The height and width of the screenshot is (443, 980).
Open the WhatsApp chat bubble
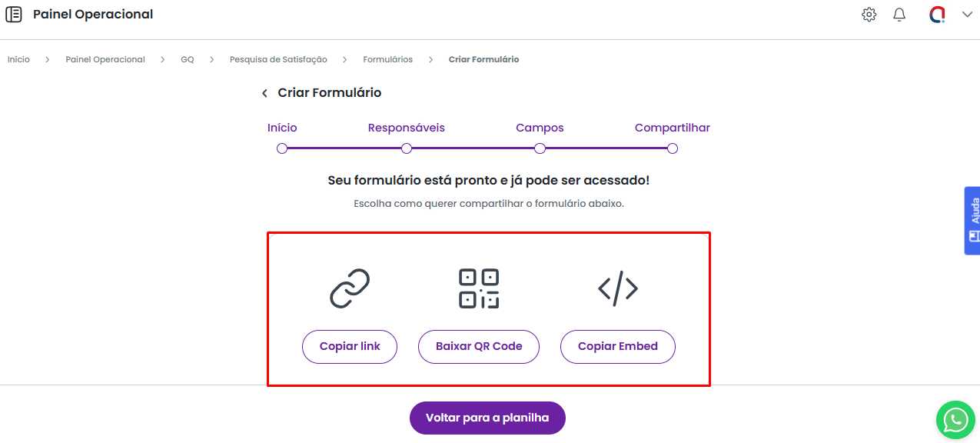click(x=955, y=420)
